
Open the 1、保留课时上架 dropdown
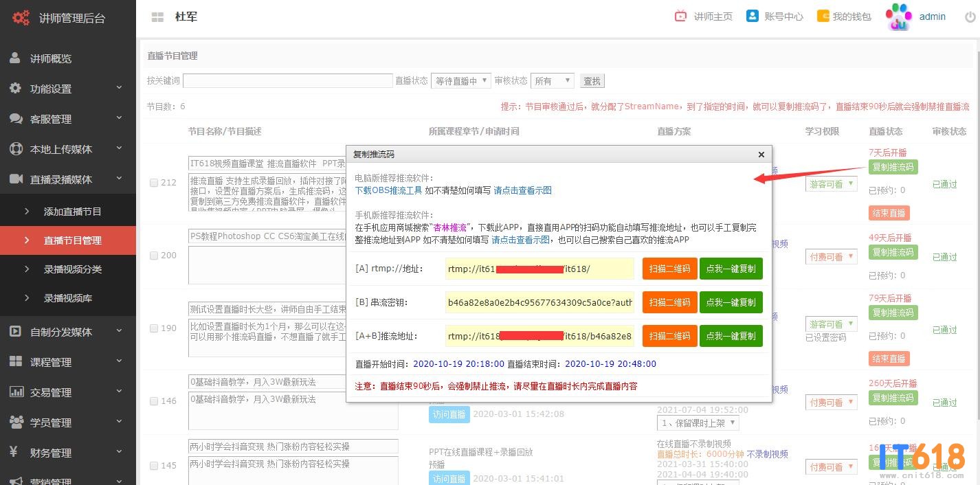point(698,423)
